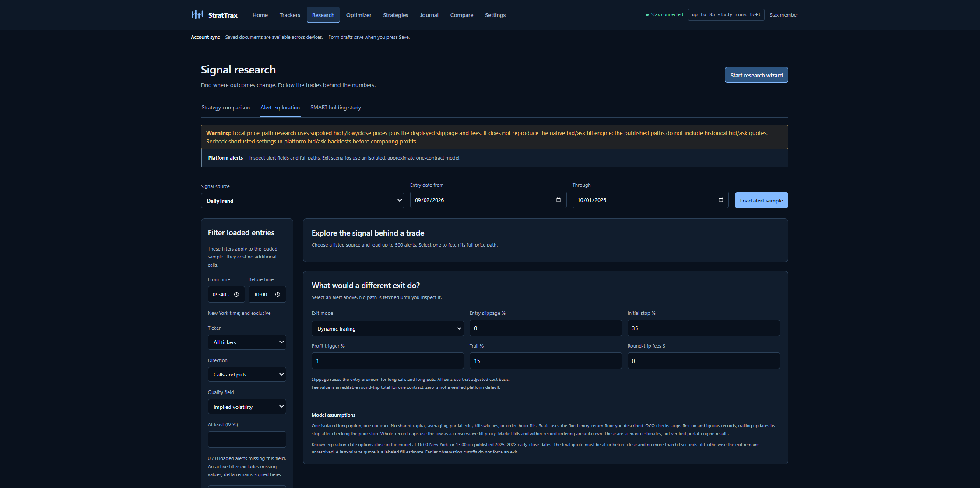980x488 pixels.
Task: Click the Platform alerts label
Action: coord(225,158)
